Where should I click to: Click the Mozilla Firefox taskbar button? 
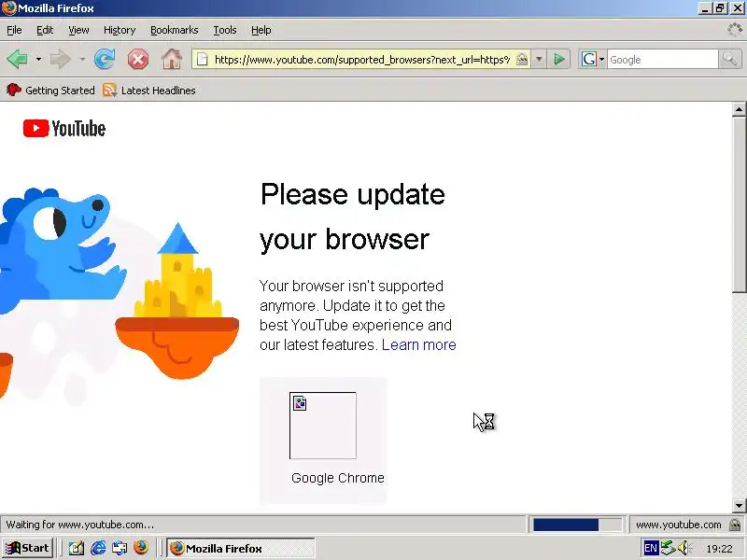pos(241,548)
